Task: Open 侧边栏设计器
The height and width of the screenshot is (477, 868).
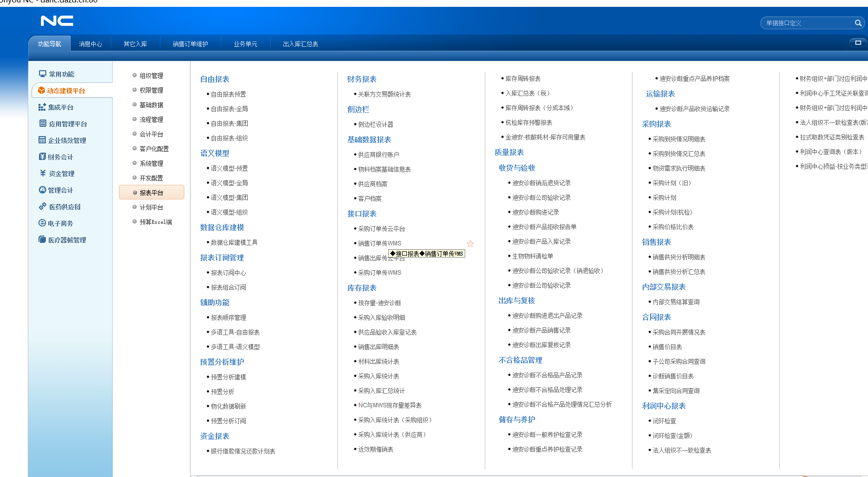Action: 375,124
